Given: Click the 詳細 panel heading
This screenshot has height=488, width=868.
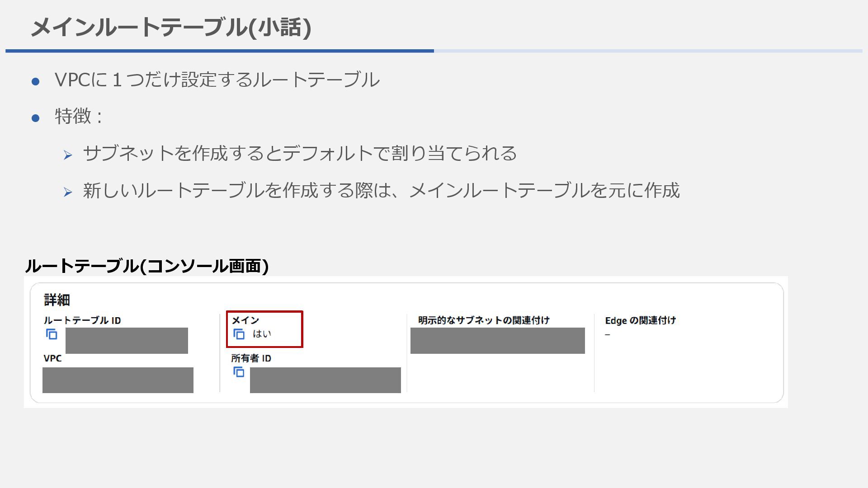Looking at the screenshot, I should [57, 300].
